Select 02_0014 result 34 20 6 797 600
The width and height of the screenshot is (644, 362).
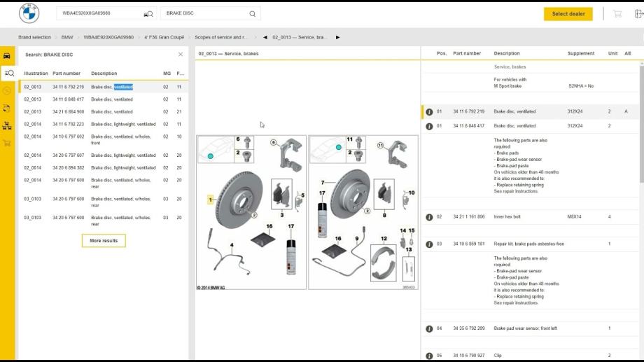click(x=104, y=183)
